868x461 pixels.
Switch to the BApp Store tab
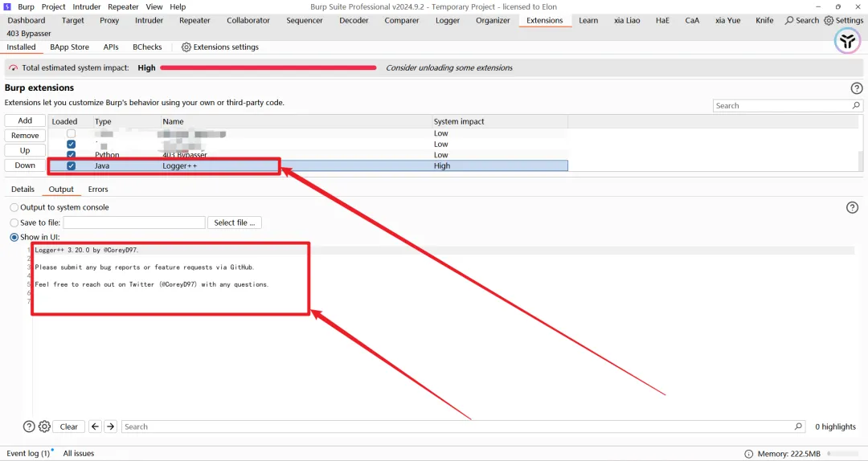click(x=69, y=47)
